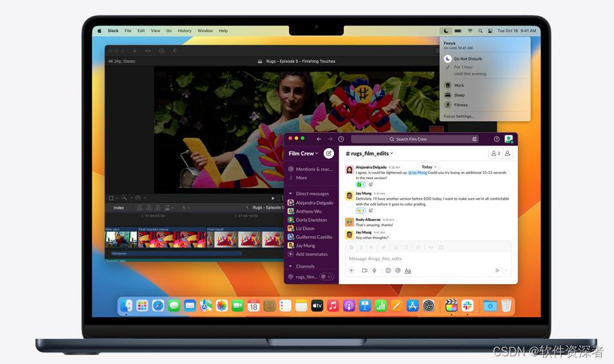
Task: Open the Slack history clock icon
Action: tap(341, 139)
